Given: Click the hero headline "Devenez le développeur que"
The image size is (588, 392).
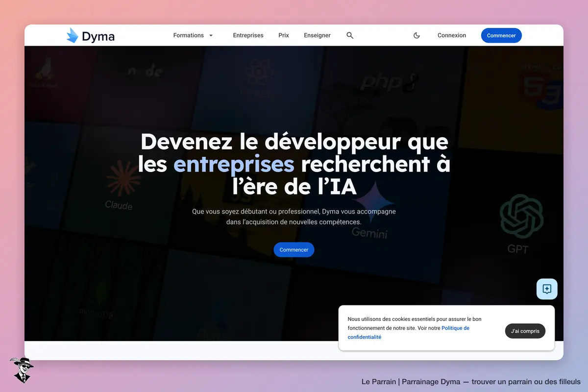Looking at the screenshot, I should (x=294, y=142).
